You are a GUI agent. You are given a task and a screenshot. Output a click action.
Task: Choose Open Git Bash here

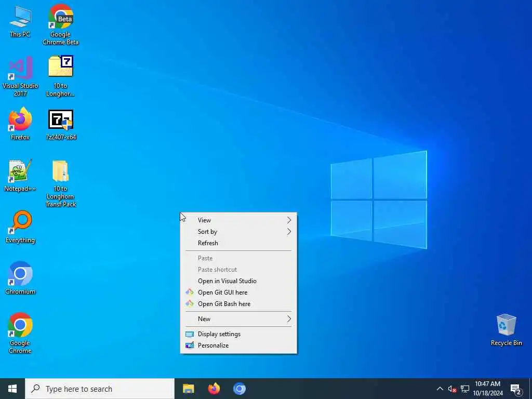[x=238, y=304]
